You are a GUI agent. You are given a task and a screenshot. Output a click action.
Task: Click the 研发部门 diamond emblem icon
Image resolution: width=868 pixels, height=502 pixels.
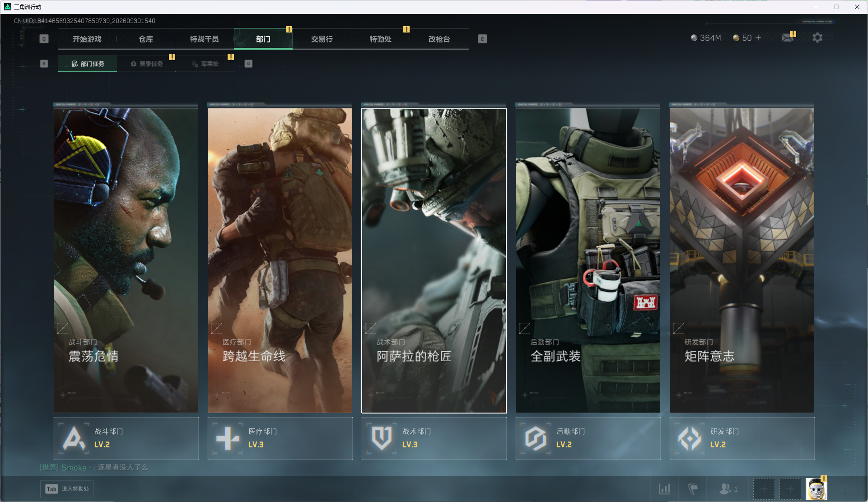click(690, 438)
